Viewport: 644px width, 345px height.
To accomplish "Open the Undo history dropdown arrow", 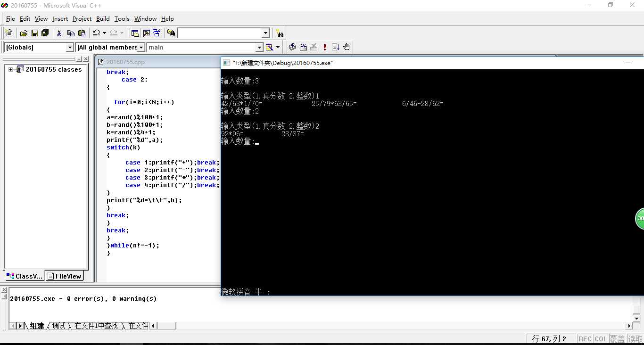I will pos(104,33).
